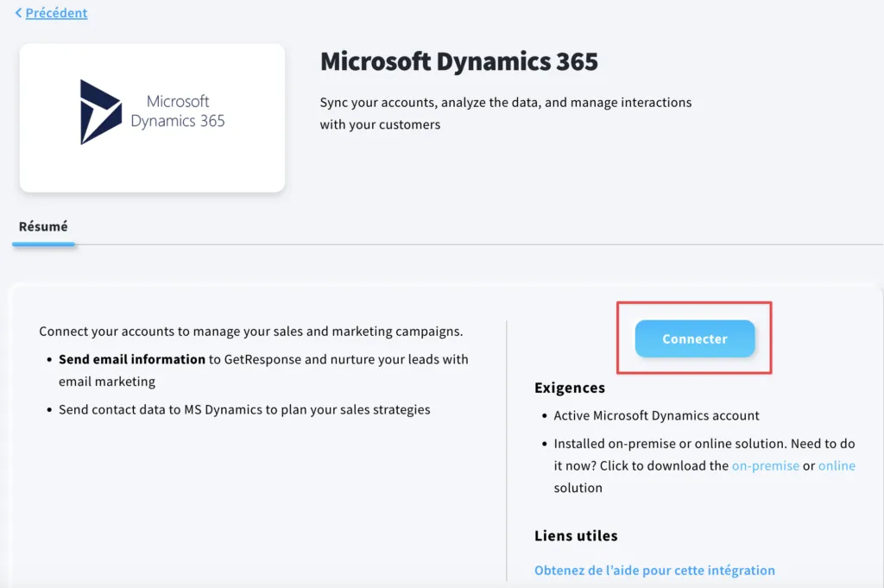884x588 pixels.
Task: Click the 'Sync your accounts' description text
Action: (506, 113)
